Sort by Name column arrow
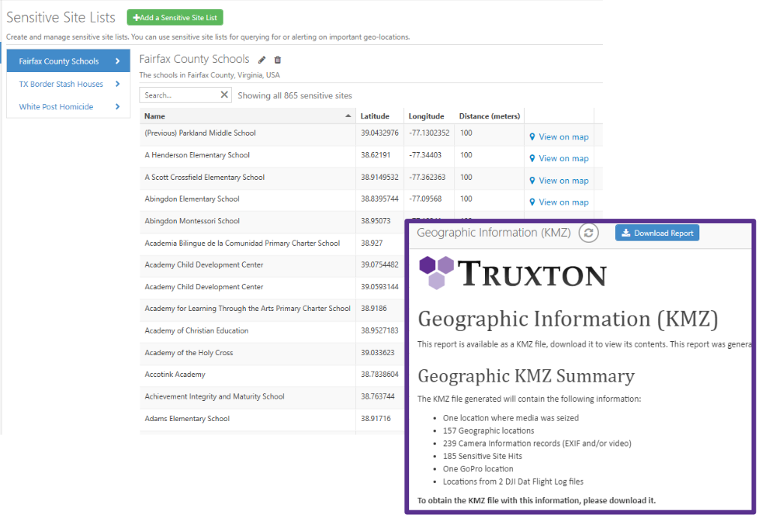Viewport: 776px width, 532px height. click(x=348, y=116)
